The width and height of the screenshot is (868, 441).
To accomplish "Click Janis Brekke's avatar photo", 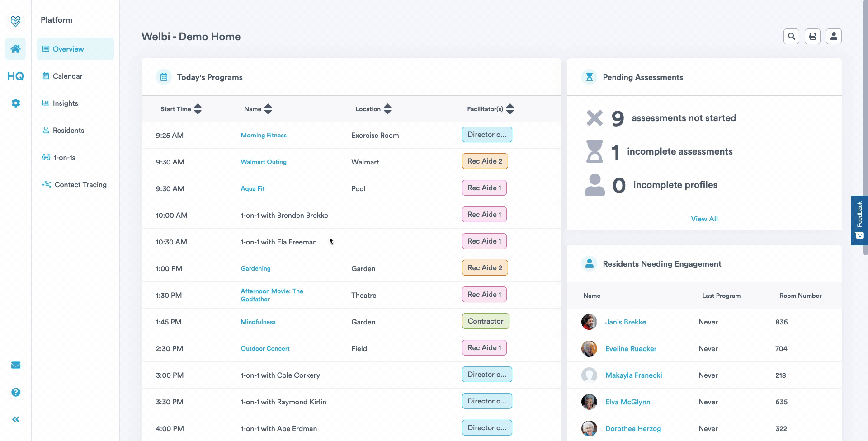I will click(x=589, y=322).
